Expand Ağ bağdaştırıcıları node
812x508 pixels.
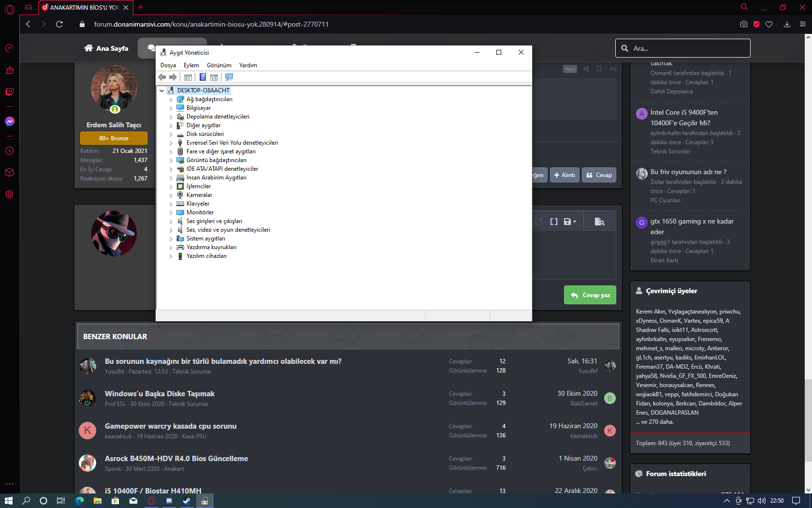coord(171,100)
